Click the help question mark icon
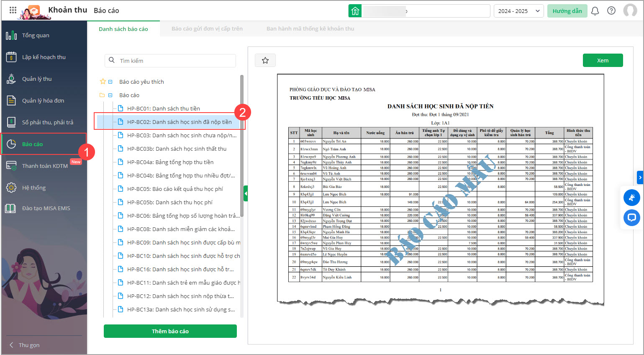 click(x=611, y=11)
